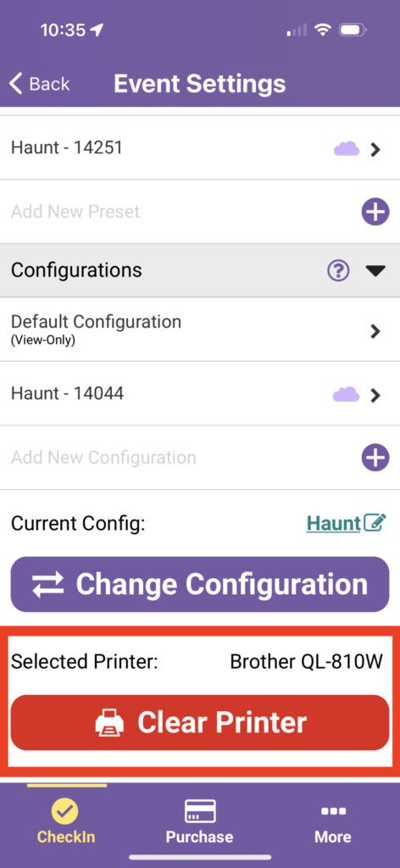The image size is (400, 868).
Task: Collapse the Configurations section triangle
Action: click(x=375, y=270)
